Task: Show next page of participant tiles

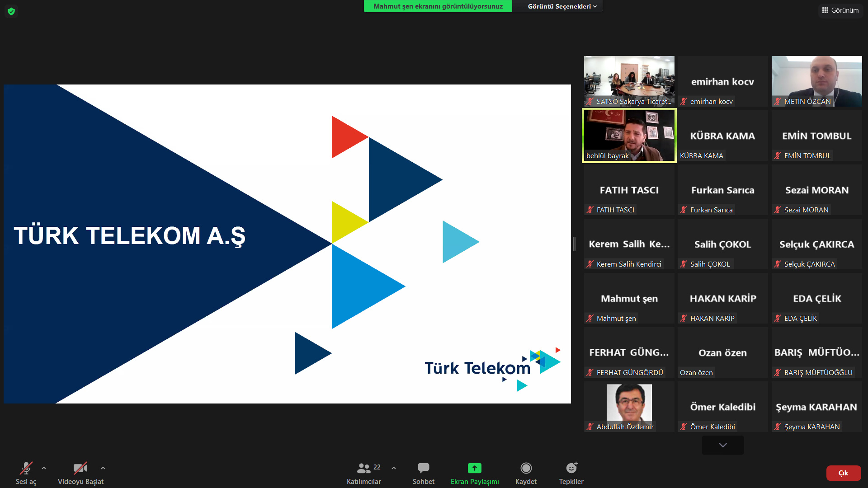Action: pyautogui.click(x=722, y=445)
